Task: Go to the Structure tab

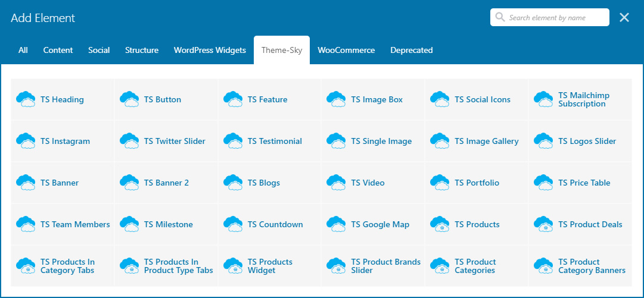Action: point(142,50)
